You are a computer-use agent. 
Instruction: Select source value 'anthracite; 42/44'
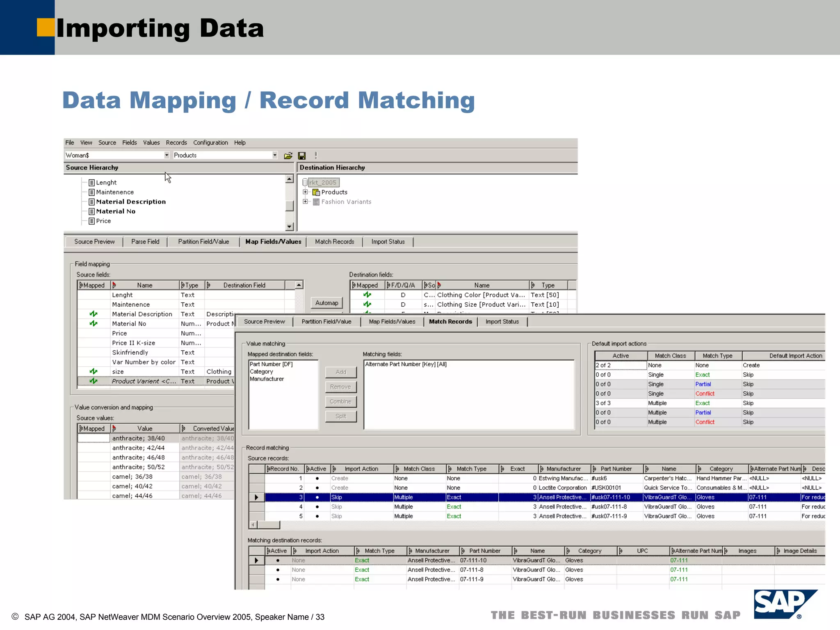point(138,448)
